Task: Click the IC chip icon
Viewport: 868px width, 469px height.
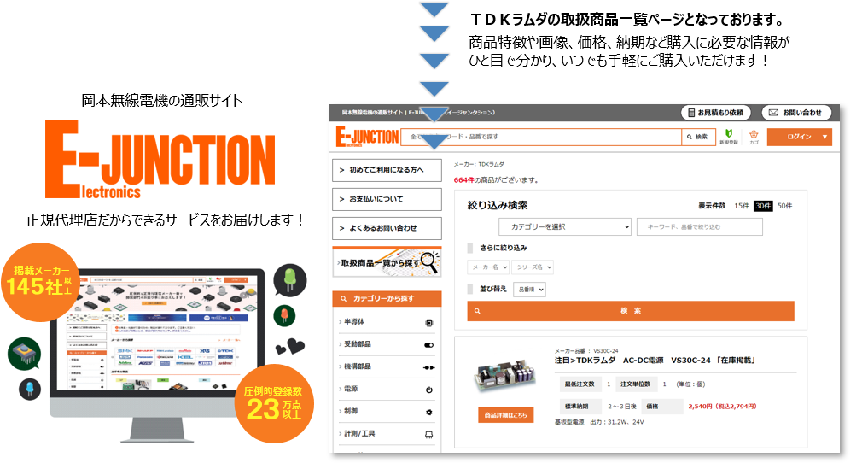Action: [x=25, y=354]
